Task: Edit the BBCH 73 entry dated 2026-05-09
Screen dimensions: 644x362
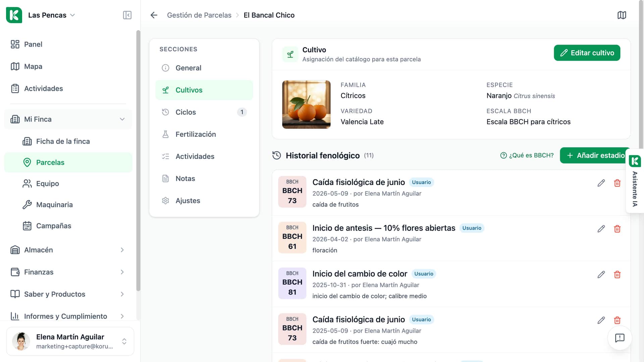Action: [601, 183]
